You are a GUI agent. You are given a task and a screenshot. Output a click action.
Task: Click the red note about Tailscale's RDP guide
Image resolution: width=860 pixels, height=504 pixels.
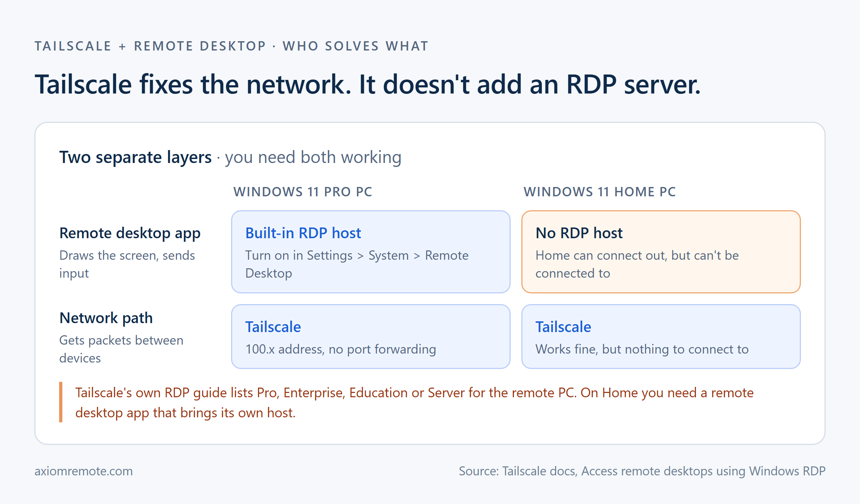pos(414,403)
